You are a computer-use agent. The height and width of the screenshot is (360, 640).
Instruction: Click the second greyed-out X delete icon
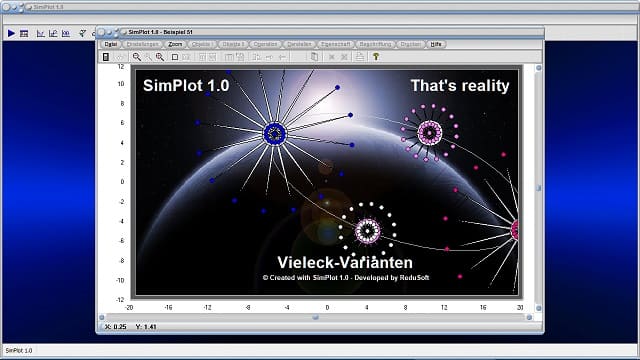[x=344, y=57]
